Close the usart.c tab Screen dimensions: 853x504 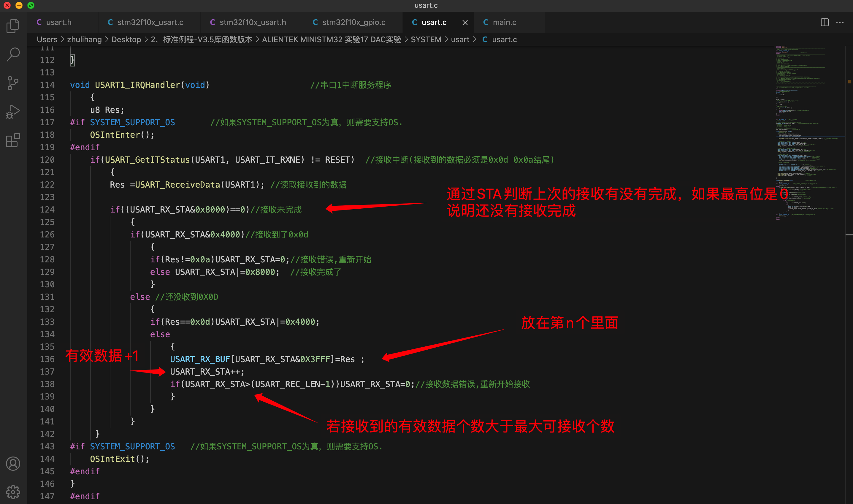tap(465, 23)
